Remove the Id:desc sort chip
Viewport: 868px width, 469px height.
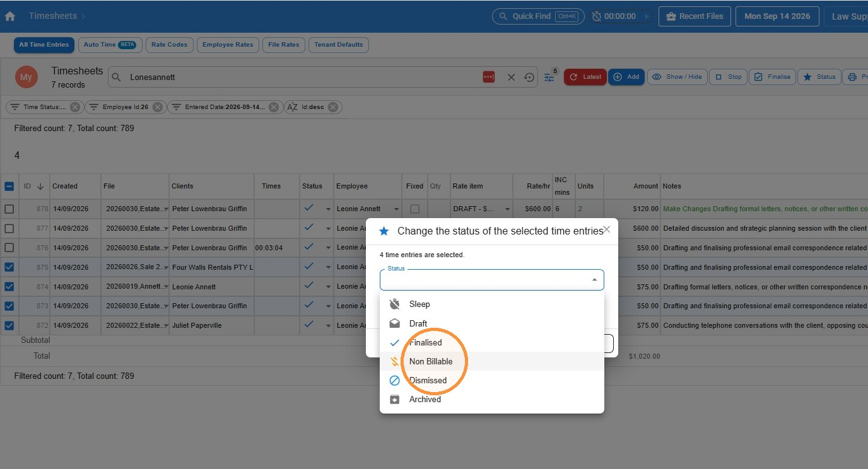click(334, 107)
